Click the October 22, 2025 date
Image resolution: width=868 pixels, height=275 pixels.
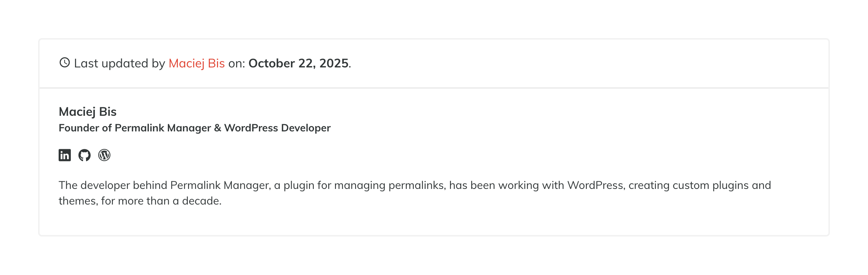point(298,63)
